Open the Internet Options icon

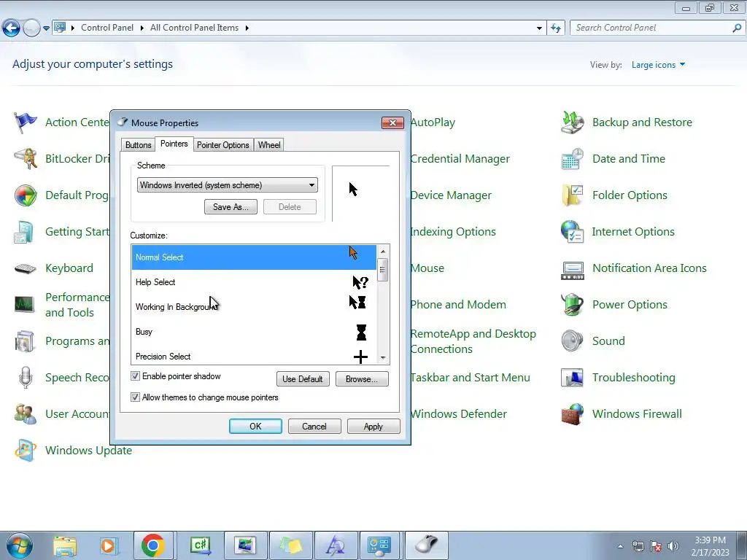pyautogui.click(x=572, y=232)
